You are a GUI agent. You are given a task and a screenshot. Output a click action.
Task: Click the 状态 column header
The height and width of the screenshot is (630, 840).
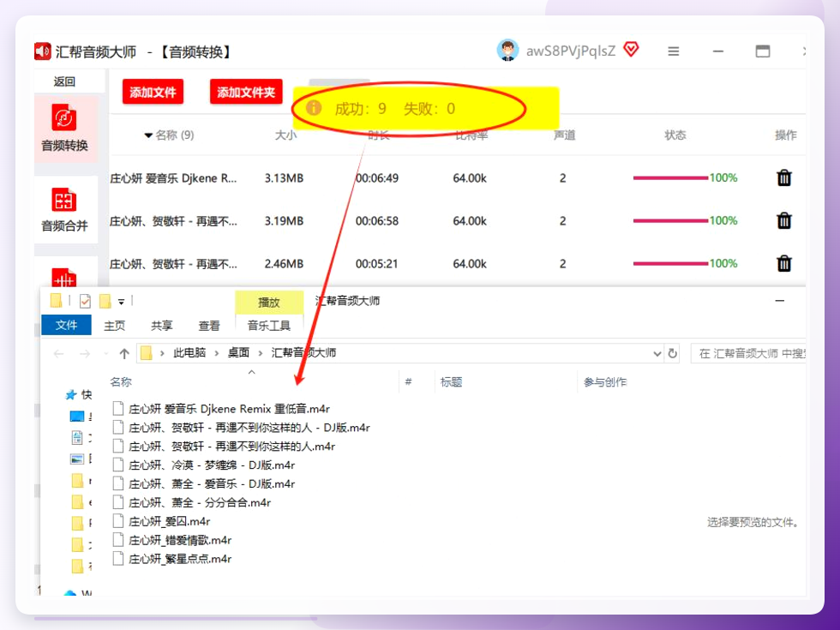click(675, 135)
